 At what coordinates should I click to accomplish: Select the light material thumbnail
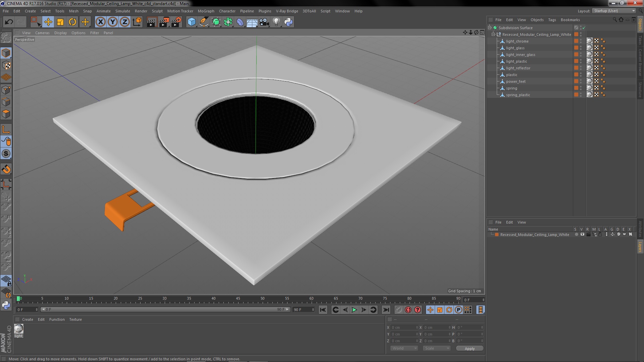[x=18, y=329]
